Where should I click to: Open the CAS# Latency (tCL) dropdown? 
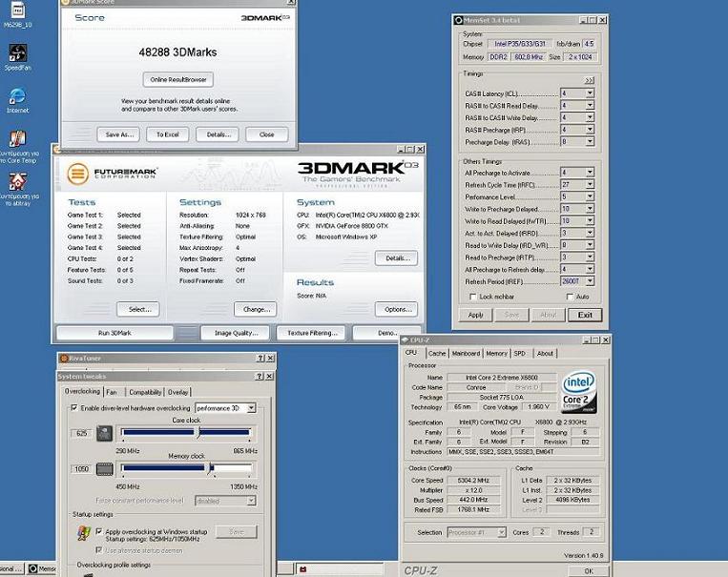coord(590,93)
